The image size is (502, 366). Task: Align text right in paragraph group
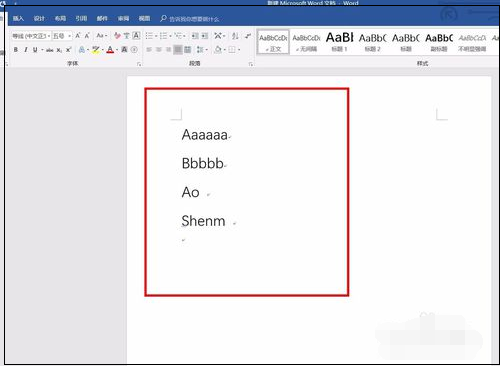[168, 50]
